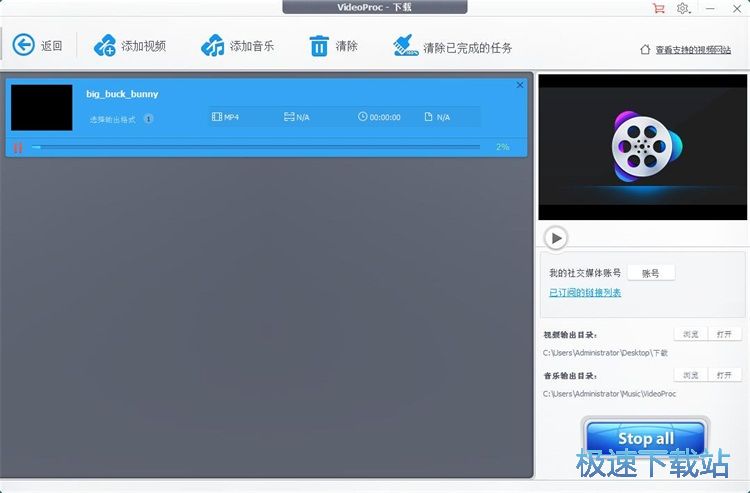The width and height of the screenshot is (750, 493).
Task: Click the 添加音乐 text label
Action: click(252, 46)
